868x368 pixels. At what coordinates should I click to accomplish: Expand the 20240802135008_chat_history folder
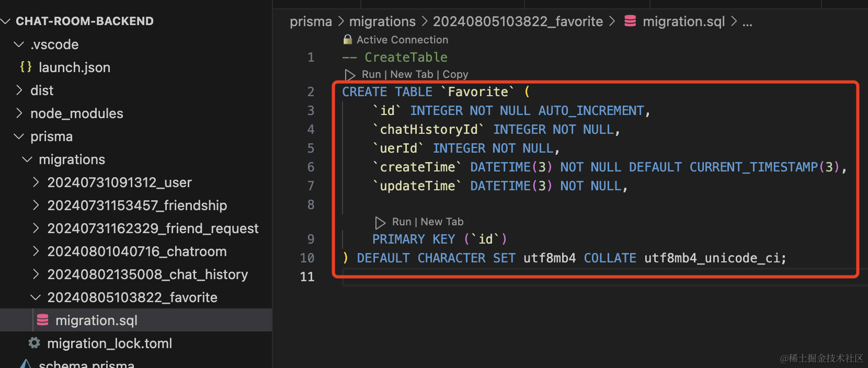[36, 274]
